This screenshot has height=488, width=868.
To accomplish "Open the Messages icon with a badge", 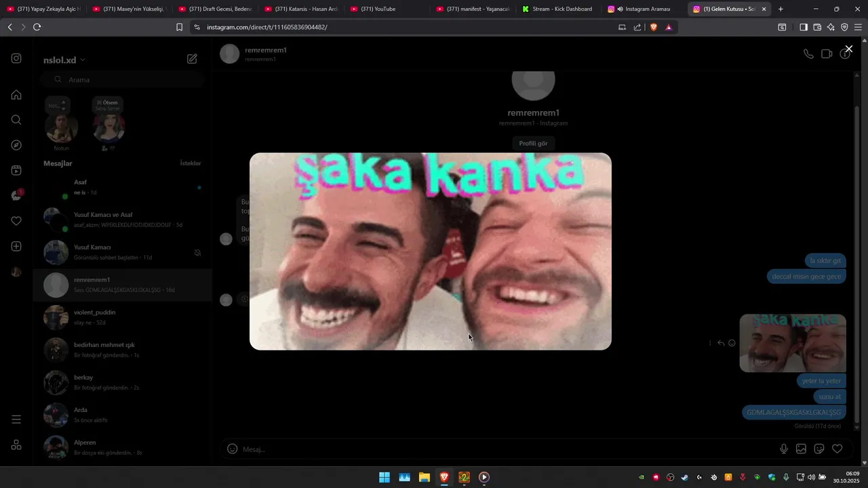I will click(x=16, y=196).
